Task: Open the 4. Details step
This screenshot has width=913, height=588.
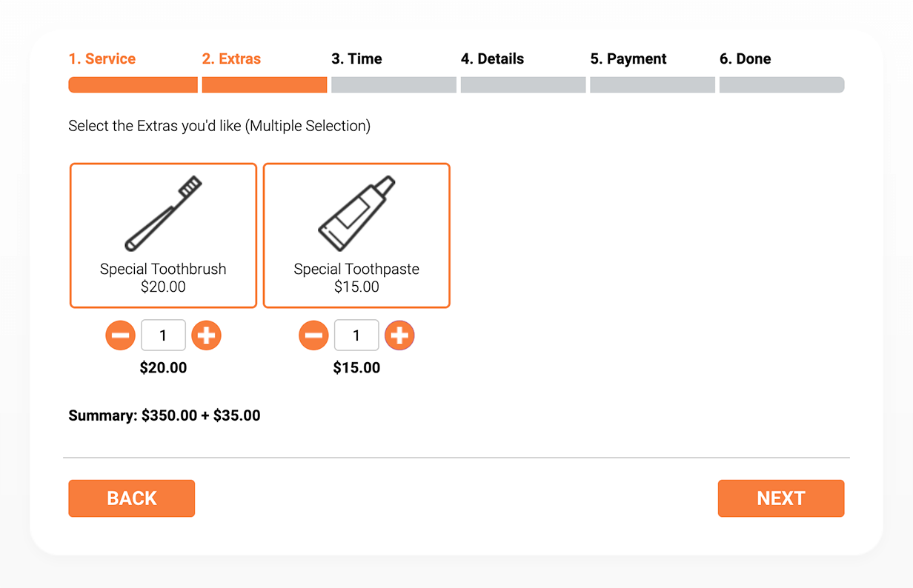Action: [x=492, y=59]
